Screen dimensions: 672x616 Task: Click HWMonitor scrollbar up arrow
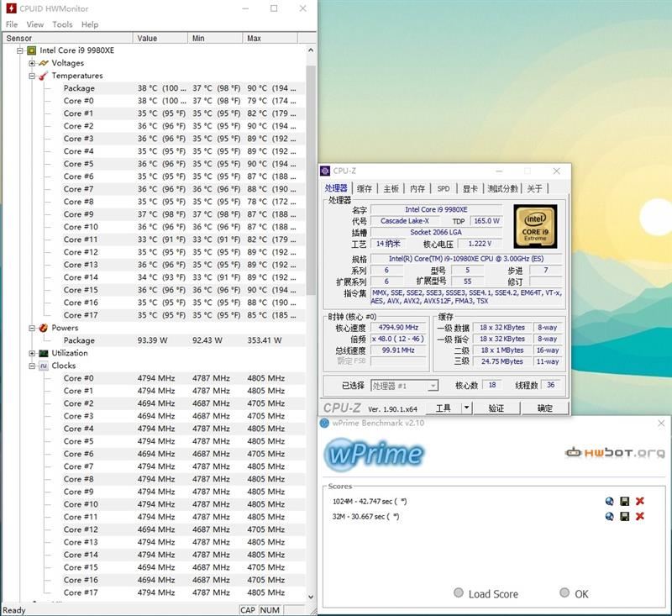pyautogui.click(x=311, y=50)
